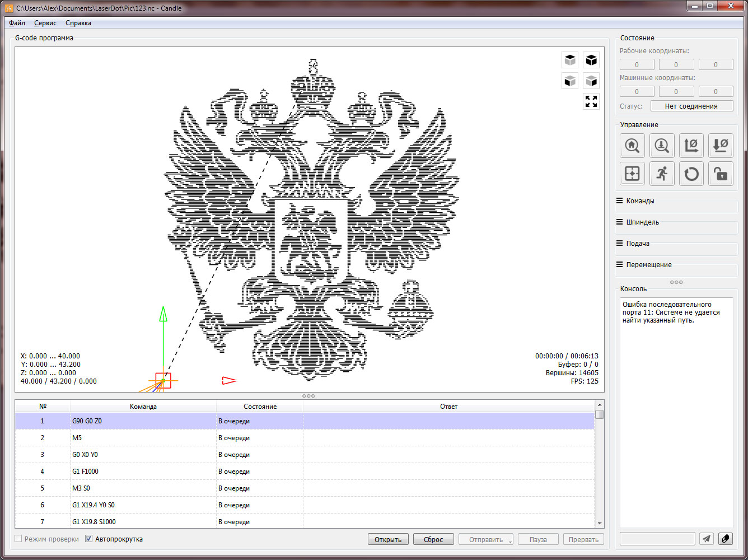Viewport: 748px width, 560px height.
Task: Click the Команда column header
Action: tap(143, 407)
